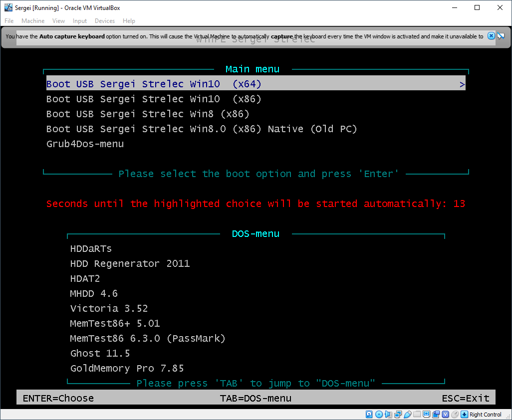Screen dimensions: 512x420
Task: Open the Input menu
Action: tap(80, 21)
